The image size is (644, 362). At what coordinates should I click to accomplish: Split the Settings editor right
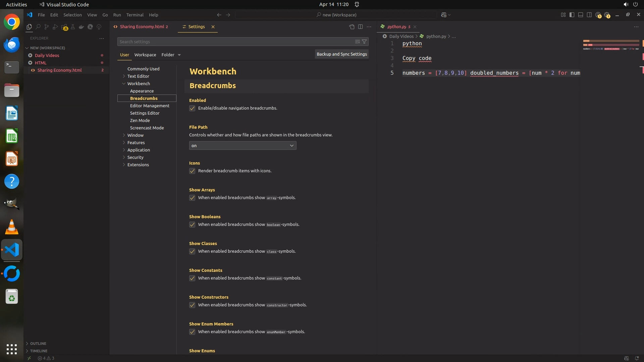point(360,27)
